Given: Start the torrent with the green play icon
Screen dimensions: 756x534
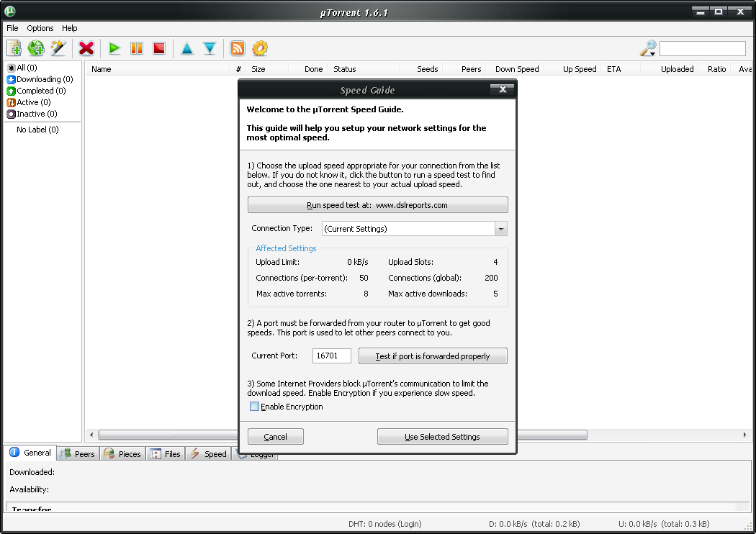Looking at the screenshot, I should pos(114,48).
